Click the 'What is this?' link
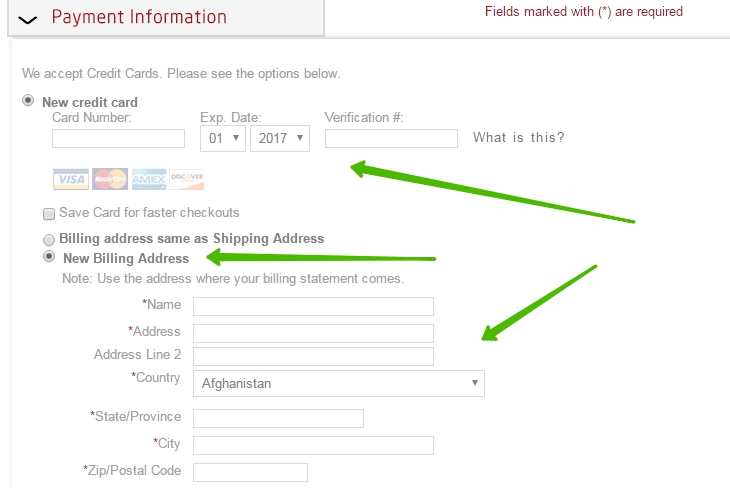 pyautogui.click(x=518, y=138)
